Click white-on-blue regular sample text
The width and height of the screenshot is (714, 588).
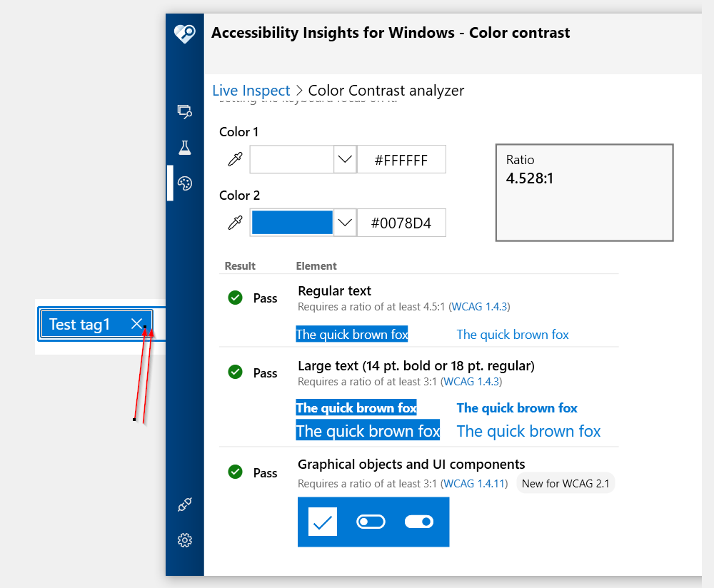click(x=352, y=335)
